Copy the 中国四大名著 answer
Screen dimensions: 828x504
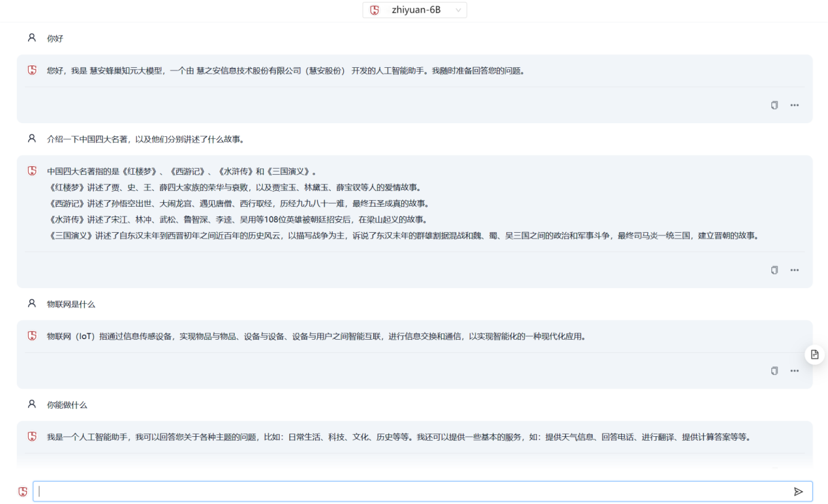click(x=774, y=270)
